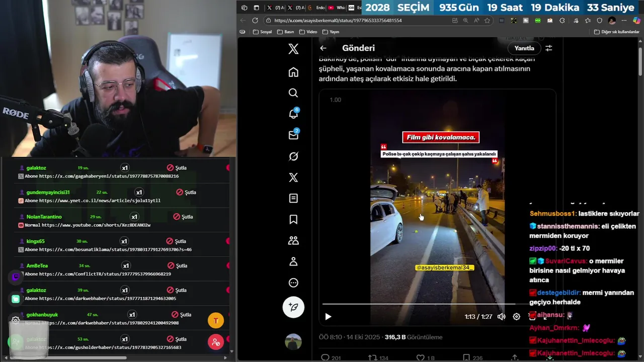Open the Basın bookmarks folder

point(286,32)
